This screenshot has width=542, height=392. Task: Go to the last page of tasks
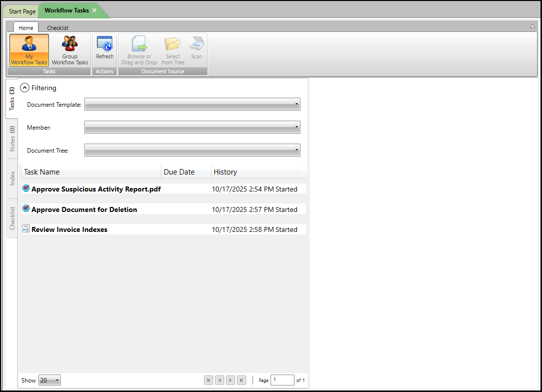242,381
